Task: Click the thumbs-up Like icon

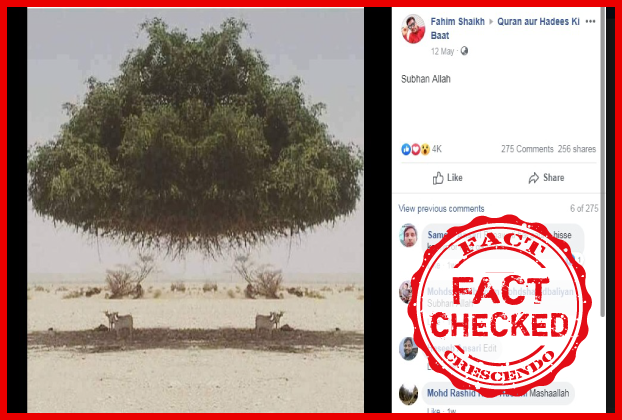Action: pos(438,178)
